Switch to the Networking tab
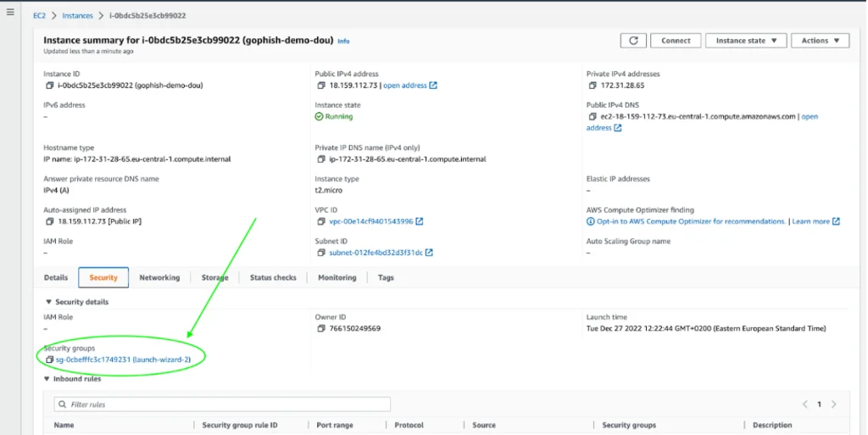The height and width of the screenshot is (435, 868). pos(159,278)
